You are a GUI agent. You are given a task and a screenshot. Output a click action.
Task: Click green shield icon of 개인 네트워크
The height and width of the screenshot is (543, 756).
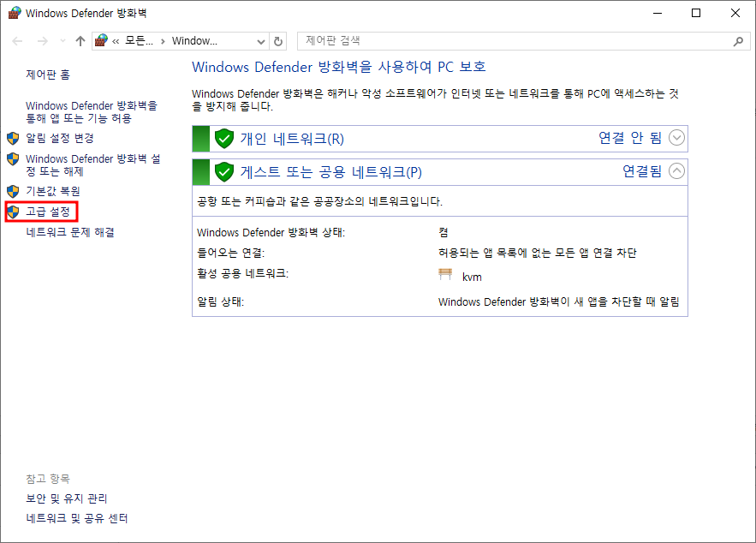click(224, 139)
